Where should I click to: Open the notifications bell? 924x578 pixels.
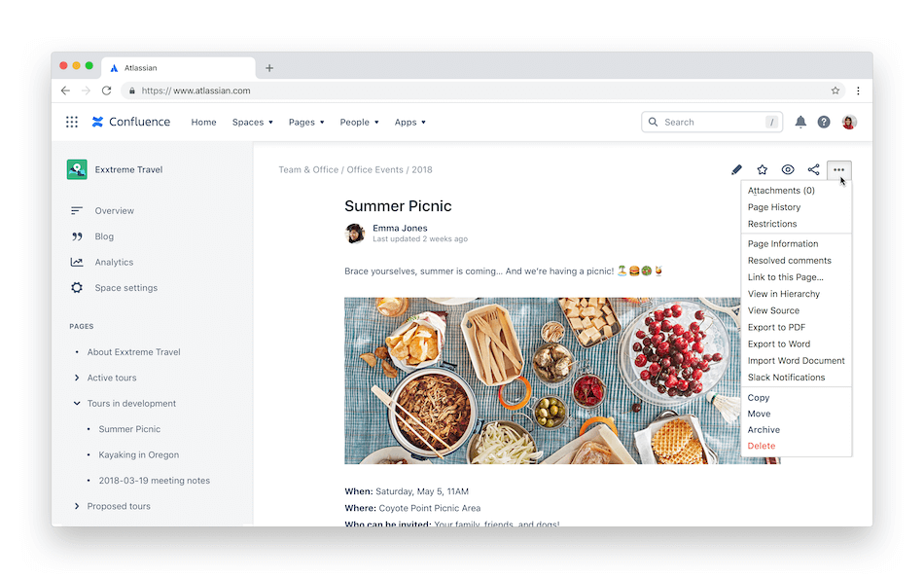(x=800, y=122)
